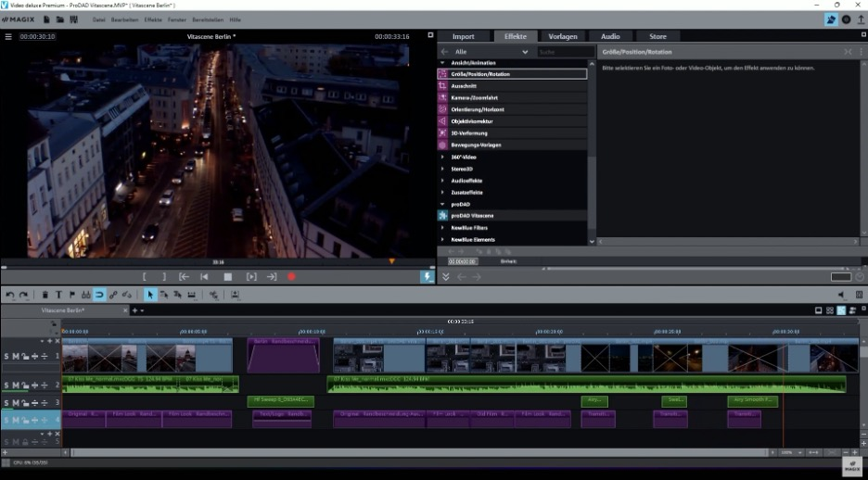The height and width of the screenshot is (480, 868).
Task: Click the insert-mode icon in the timeline toolbar
Action: click(x=236, y=295)
